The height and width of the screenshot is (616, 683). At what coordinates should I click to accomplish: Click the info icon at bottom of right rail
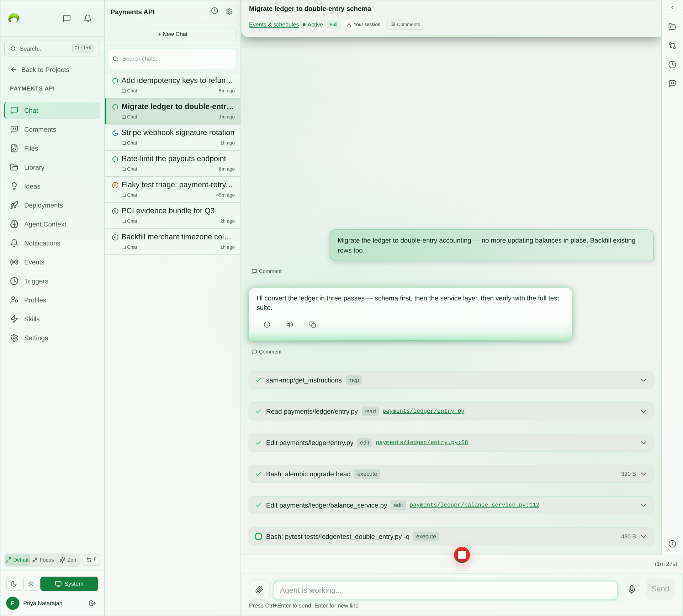pos(672,544)
